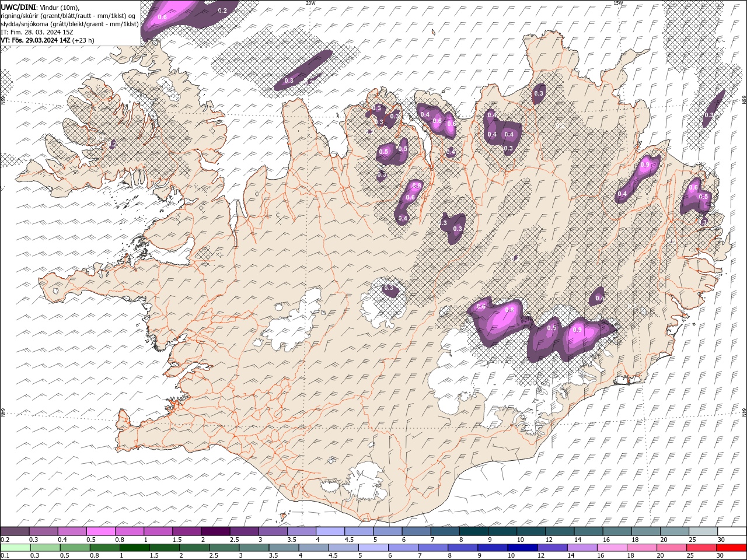The height and width of the screenshot is (560, 747).
Task: Pick the pale lilac 5 rain legend swatch
Action: point(373,548)
